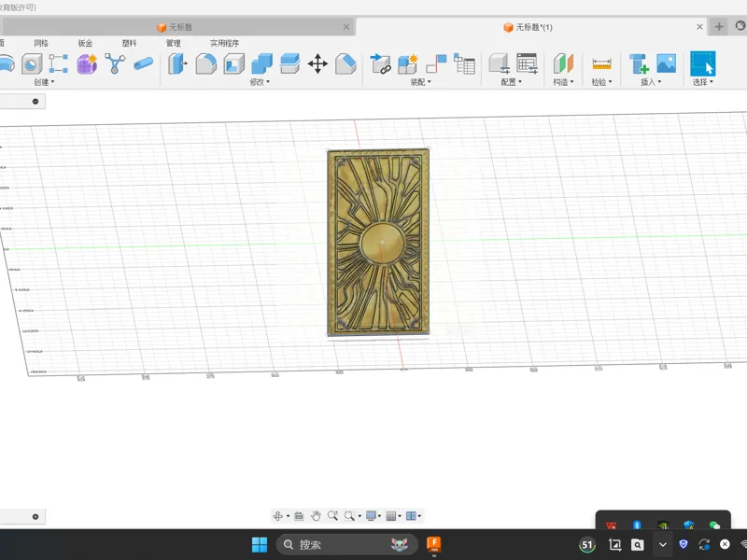Click the Look At navigation icon
747x560 pixels.
pyautogui.click(x=299, y=516)
